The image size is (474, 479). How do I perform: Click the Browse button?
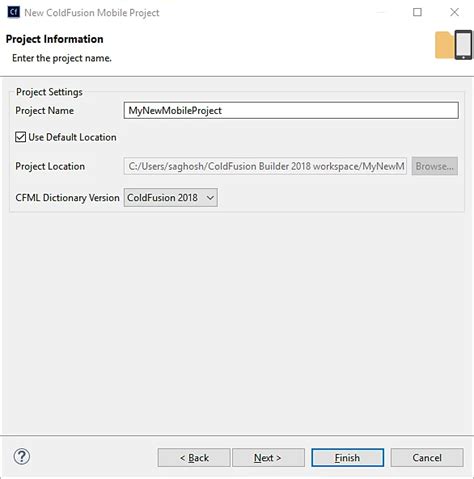click(435, 166)
